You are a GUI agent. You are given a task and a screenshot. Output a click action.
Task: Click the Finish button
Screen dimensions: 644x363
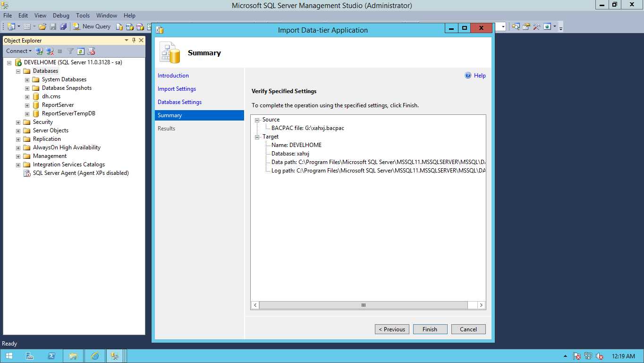coord(430,329)
